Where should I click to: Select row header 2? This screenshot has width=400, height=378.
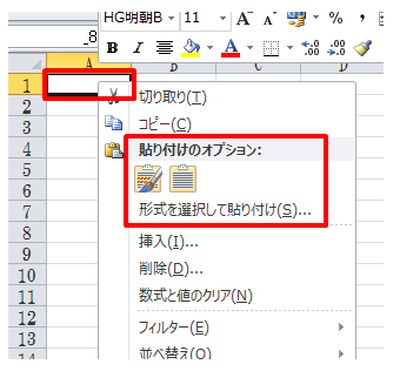click(x=27, y=106)
